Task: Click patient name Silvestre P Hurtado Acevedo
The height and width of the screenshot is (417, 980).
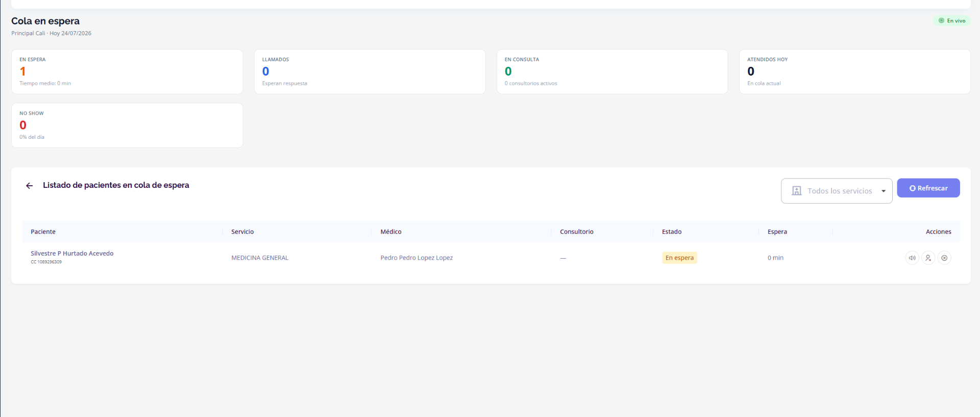Action: click(72, 253)
